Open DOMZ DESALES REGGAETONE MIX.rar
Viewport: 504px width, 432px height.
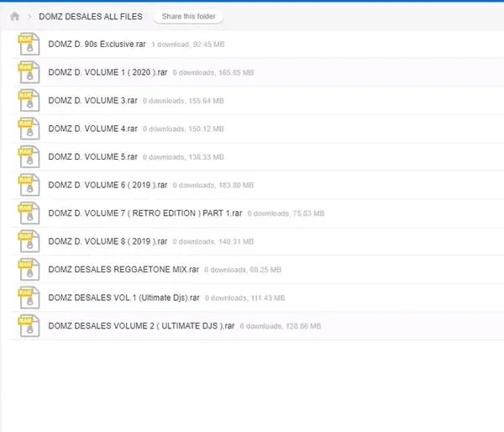click(123, 270)
